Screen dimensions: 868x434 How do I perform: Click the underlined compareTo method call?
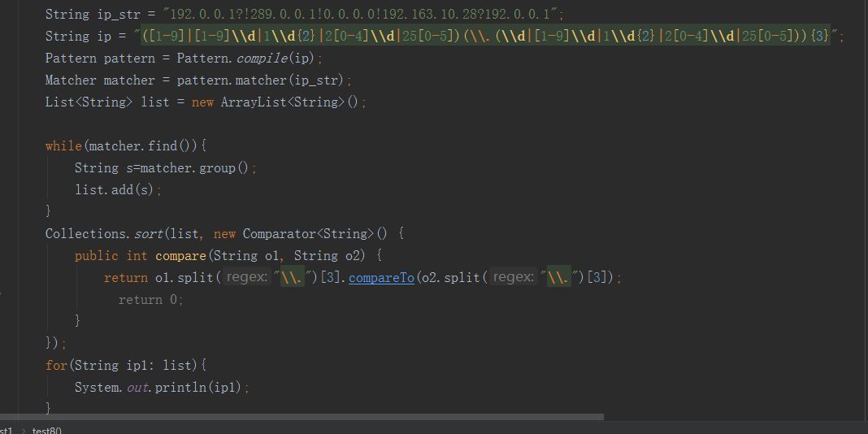[x=381, y=277]
